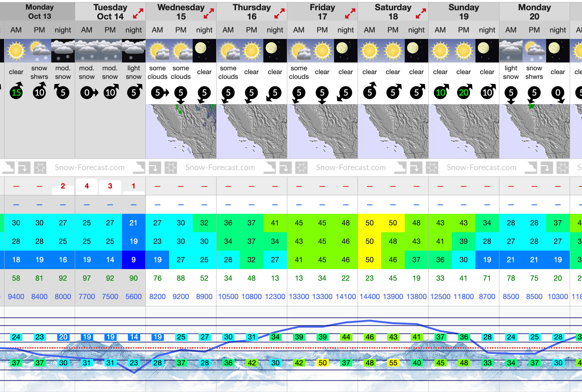Expand the Saturday 18 column red arrows
The image size is (582, 392).
point(421,14)
